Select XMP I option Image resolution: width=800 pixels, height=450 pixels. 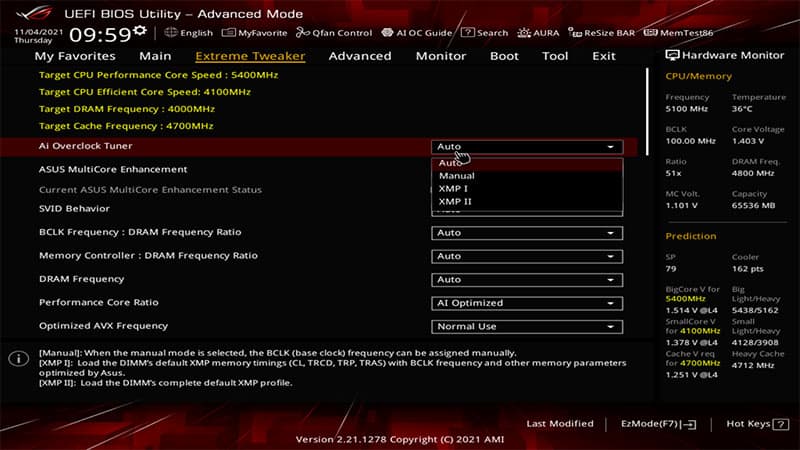(527, 188)
